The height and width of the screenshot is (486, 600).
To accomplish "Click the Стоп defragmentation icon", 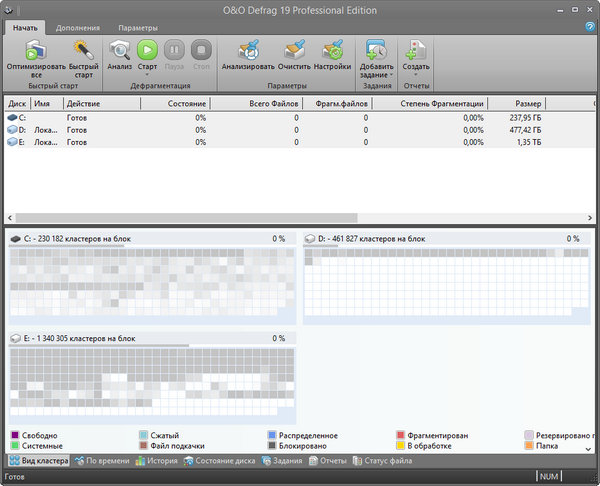I will tap(201, 50).
